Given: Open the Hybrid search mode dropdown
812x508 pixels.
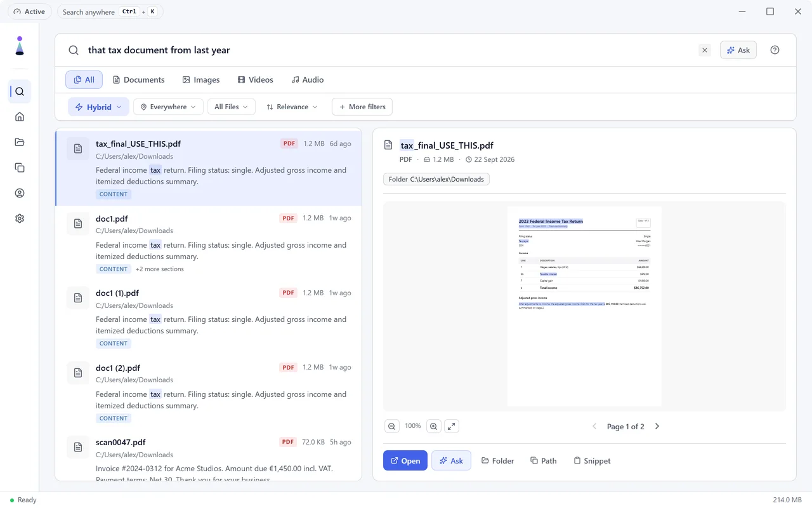Looking at the screenshot, I should pos(98,107).
